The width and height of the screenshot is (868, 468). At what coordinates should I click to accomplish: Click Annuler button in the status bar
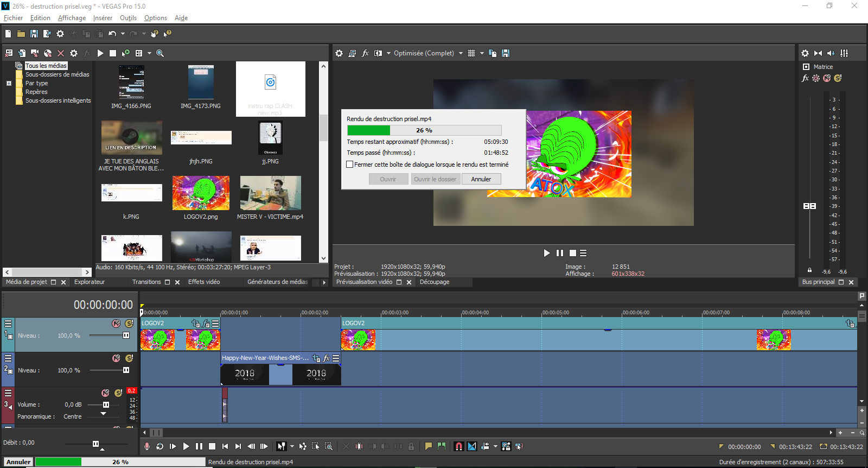click(x=18, y=462)
